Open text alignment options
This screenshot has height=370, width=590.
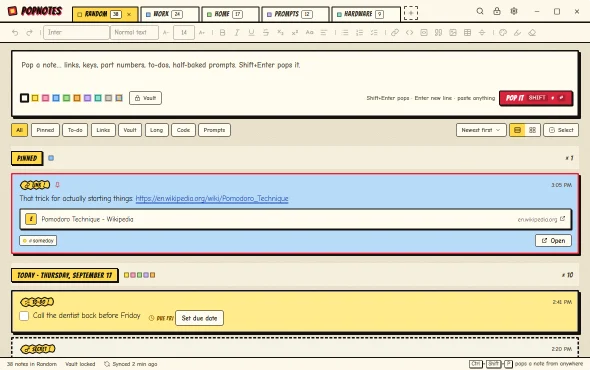pos(324,33)
